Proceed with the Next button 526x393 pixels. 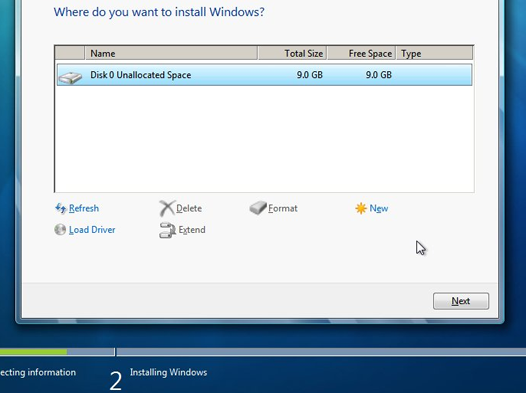click(x=461, y=301)
